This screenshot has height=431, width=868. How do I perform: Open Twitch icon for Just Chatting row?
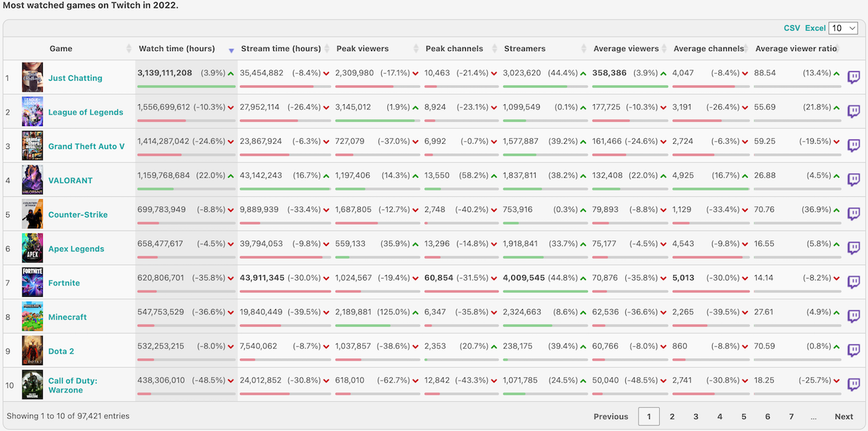click(854, 77)
